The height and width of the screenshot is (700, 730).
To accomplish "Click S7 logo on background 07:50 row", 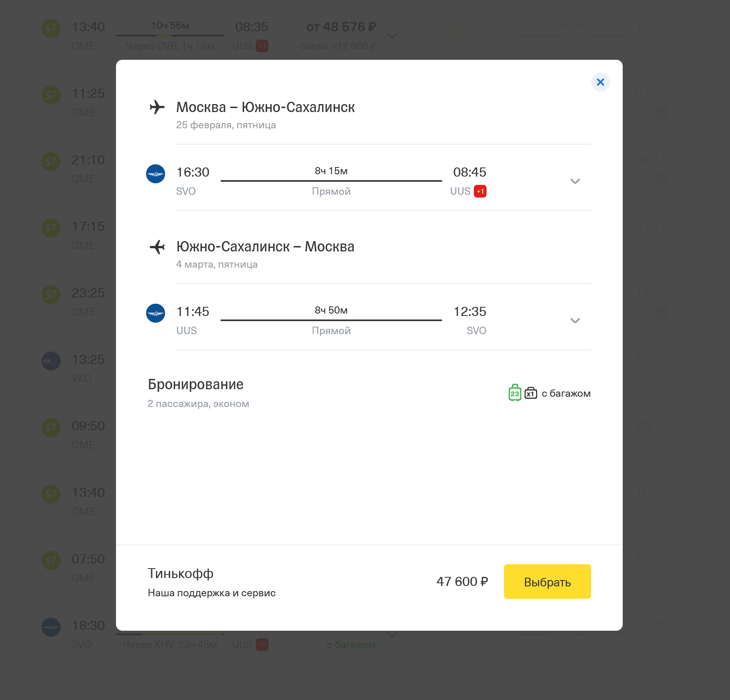I will (51, 561).
